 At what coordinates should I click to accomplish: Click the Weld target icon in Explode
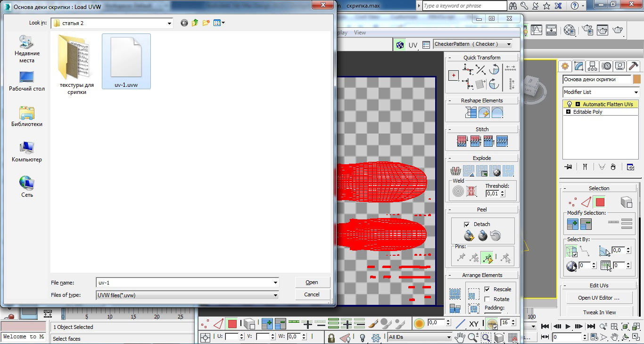458,191
